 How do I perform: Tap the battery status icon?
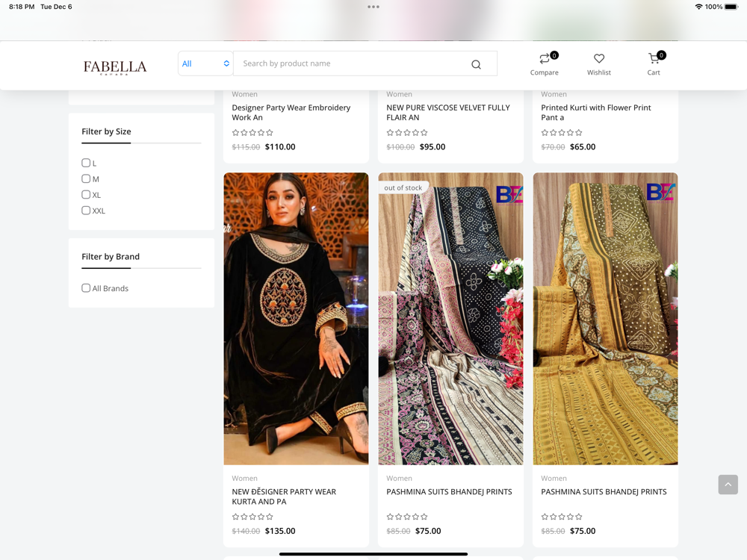click(731, 7)
